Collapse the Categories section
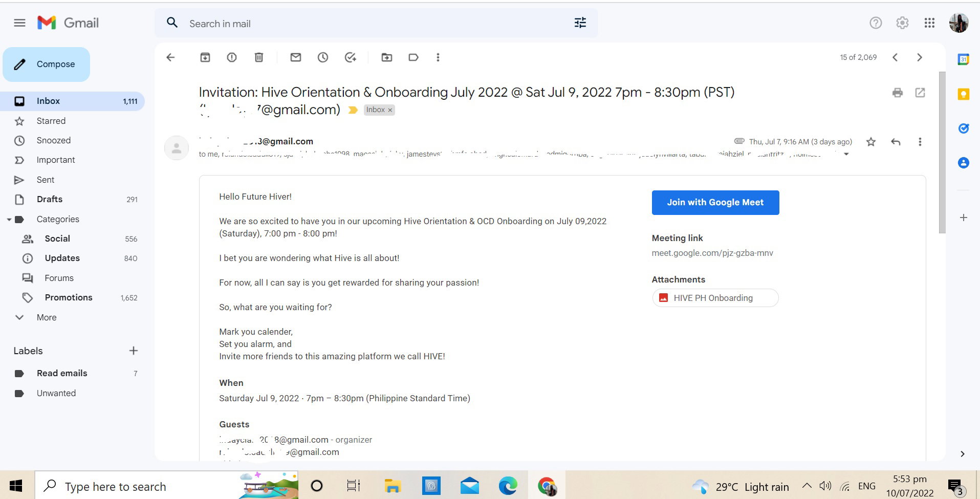This screenshot has height=499, width=980. 9,220
